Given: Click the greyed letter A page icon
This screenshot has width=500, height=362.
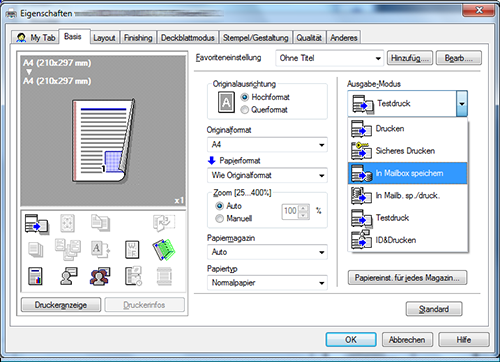Looking at the screenshot, I should (x=100, y=249).
